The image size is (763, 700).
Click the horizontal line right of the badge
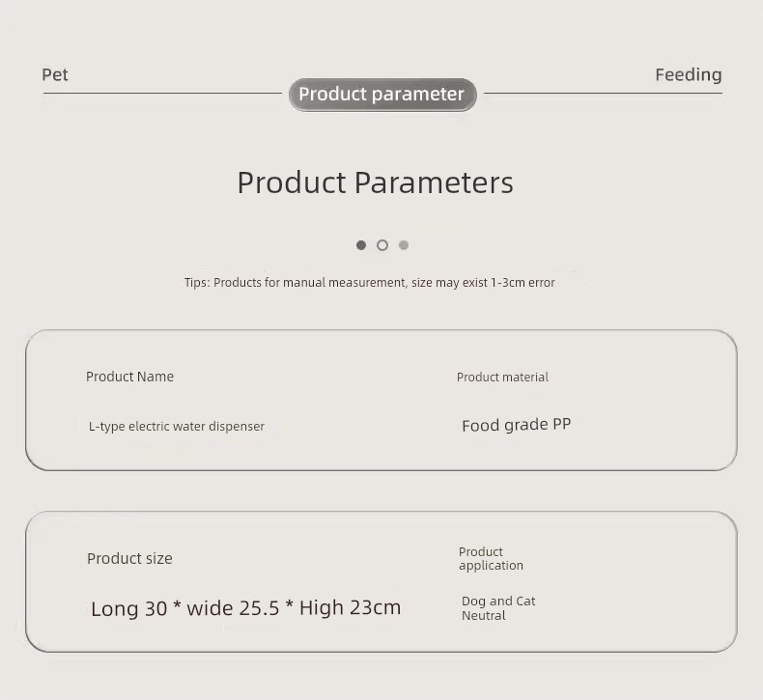tap(603, 93)
